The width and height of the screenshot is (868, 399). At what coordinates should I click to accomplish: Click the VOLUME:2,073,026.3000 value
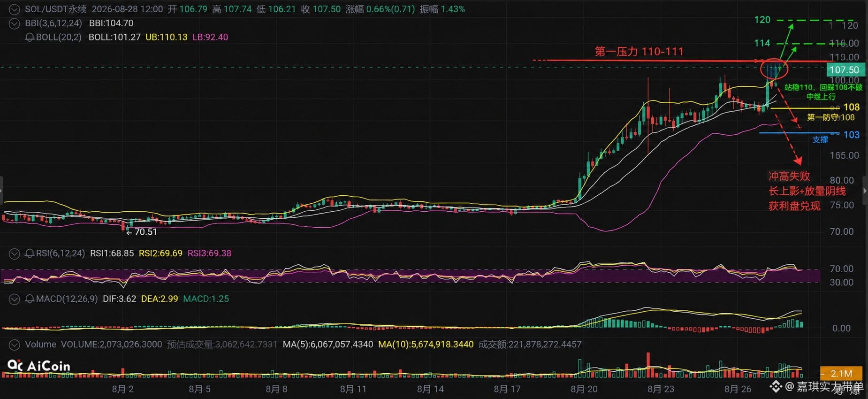point(112,345)
